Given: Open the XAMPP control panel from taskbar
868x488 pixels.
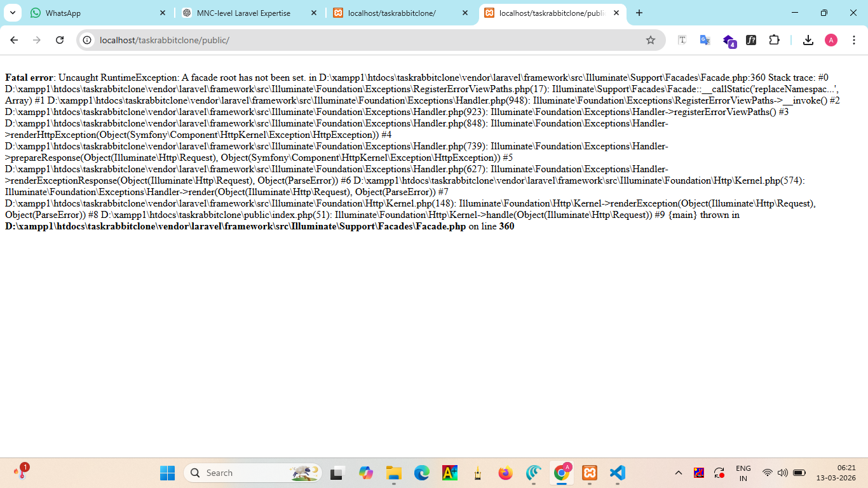Looking at the screenshot, I should (x=590, y=473).
